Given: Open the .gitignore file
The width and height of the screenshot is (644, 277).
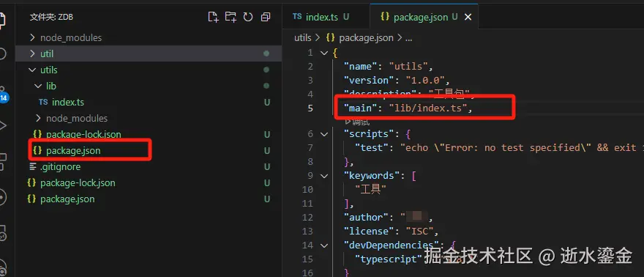Looking at the screenshot, I should (149, 167).
